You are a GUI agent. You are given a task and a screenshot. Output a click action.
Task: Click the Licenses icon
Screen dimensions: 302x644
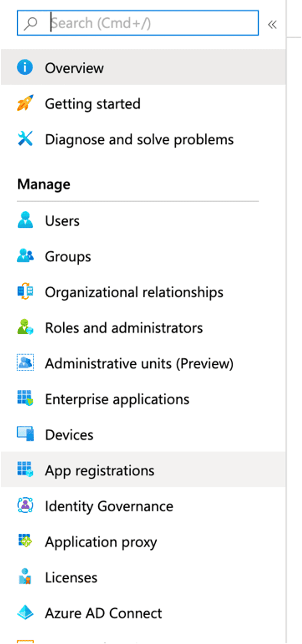click(x=25, y=577)
